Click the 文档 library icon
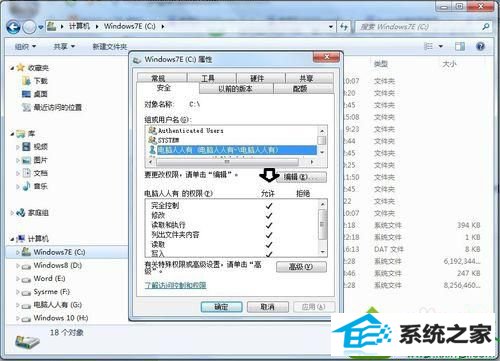The image size is (500, 361). click(x=26, y=173)
